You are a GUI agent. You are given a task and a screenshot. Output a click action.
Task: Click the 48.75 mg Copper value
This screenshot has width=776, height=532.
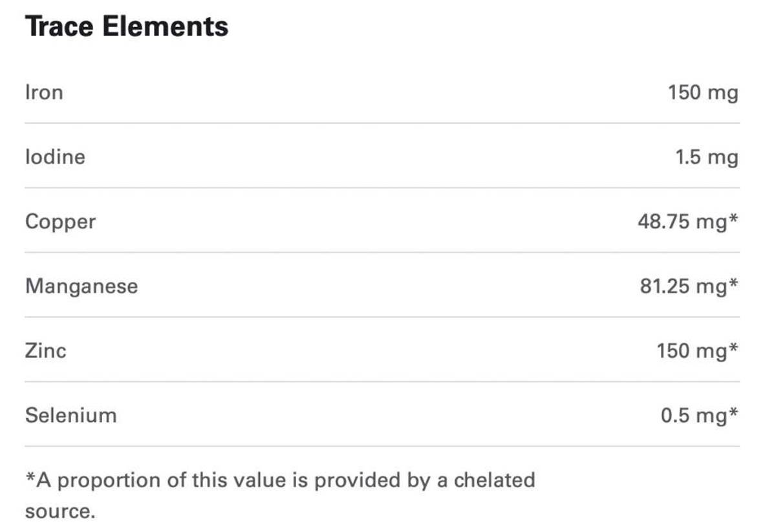point(682,222)
